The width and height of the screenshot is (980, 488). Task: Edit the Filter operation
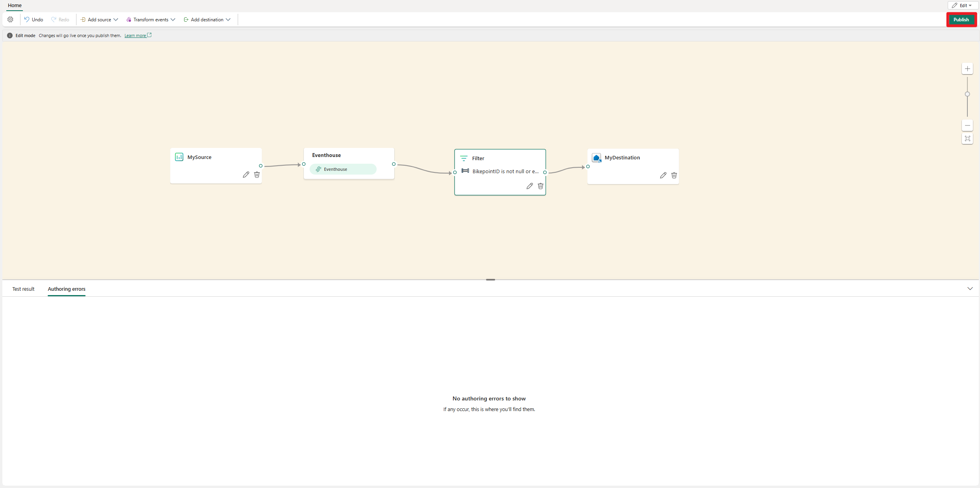pyautogui.click(x=529, y=186)
